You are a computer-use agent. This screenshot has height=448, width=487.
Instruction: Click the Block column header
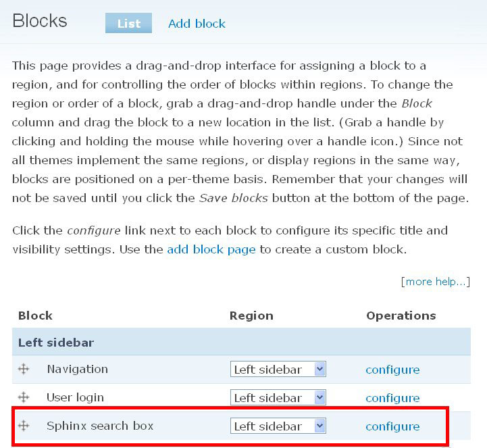tap(35, 316)
